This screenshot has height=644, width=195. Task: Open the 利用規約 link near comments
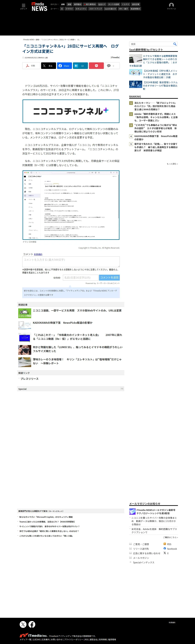click(38, 254)
